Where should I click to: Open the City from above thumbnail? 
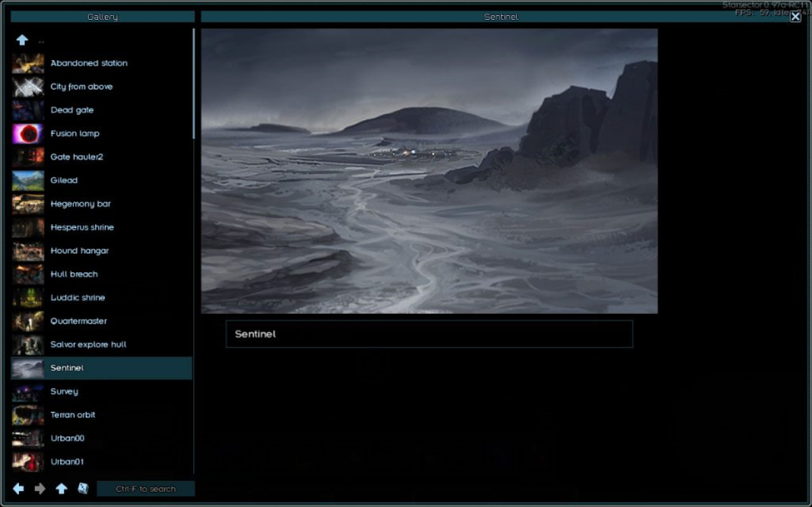pyautogui.click(x=28, y=87)
